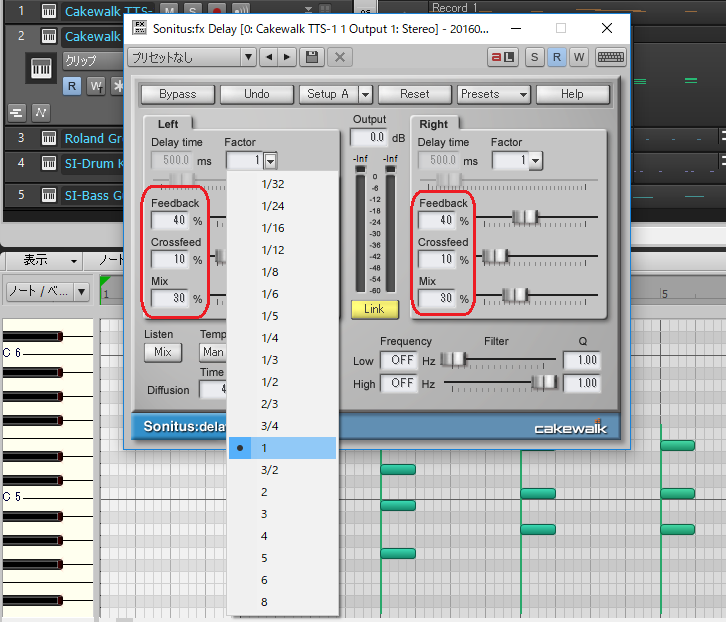Toggle automation Read R in plugin header
This screenshot has height=622, width=726.
[557, 57]
